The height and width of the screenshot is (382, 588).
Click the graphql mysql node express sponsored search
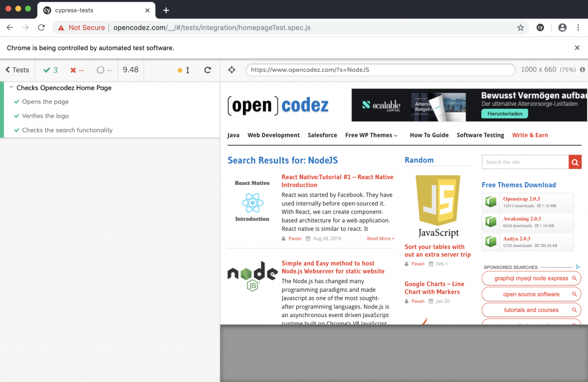tap(531, 279)
